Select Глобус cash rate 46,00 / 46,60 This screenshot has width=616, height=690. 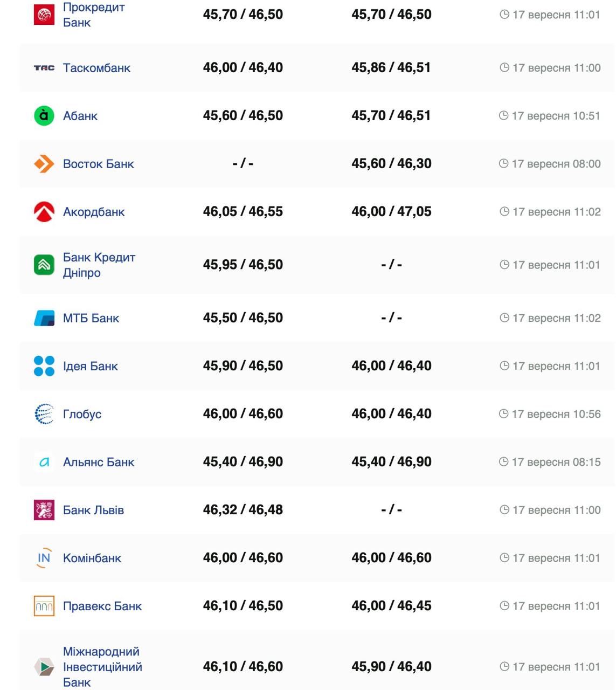point(243,414)
